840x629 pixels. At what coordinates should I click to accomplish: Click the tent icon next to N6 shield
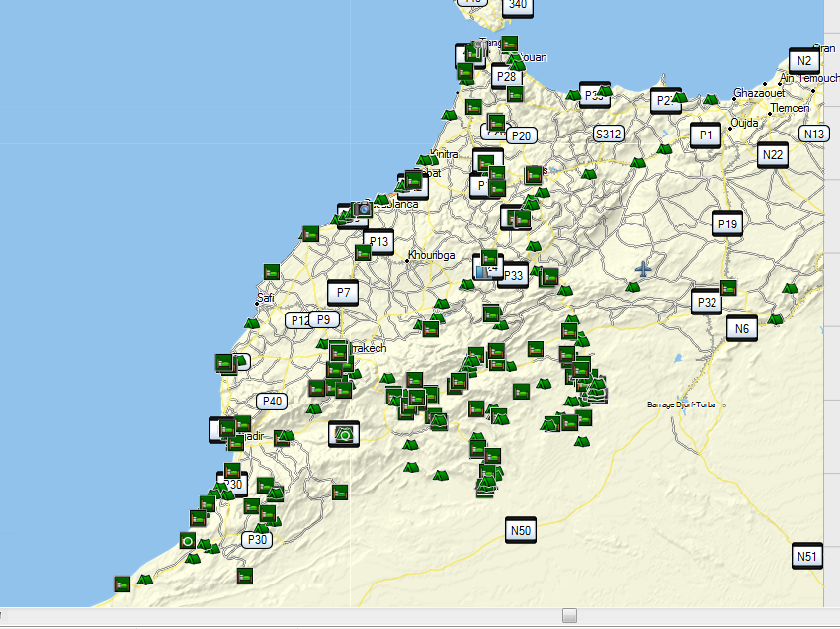point(775,319)
